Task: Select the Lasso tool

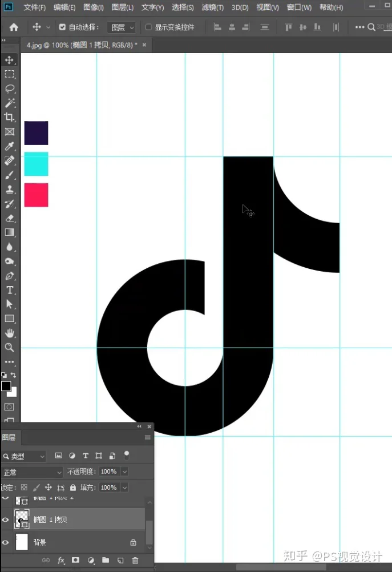Action: (x=10, y=88)
